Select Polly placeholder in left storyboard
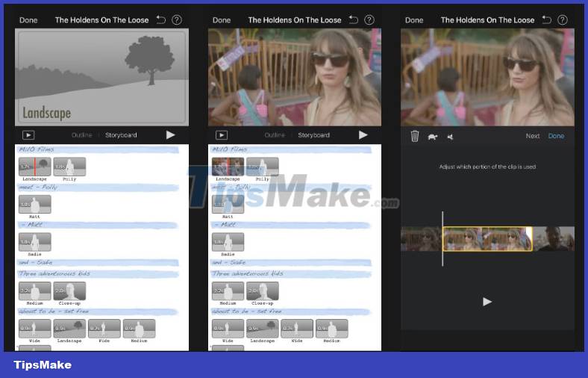 (x=69, y=167)
